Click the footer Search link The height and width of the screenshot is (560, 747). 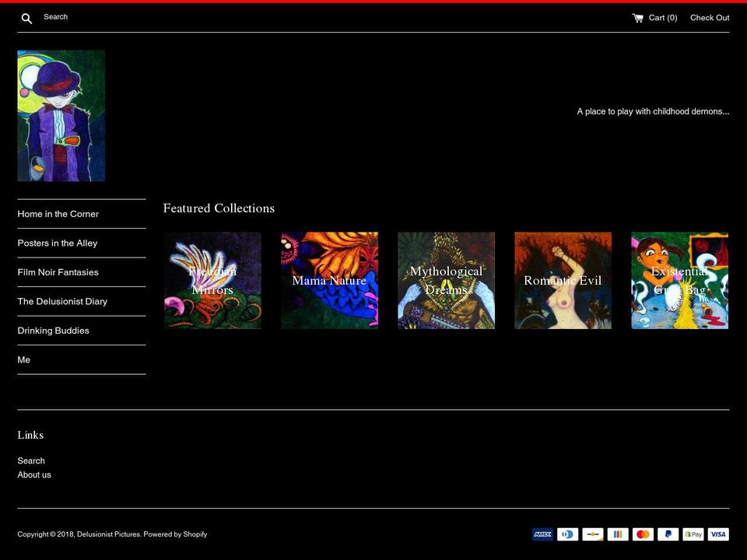[x=31, y=460]
